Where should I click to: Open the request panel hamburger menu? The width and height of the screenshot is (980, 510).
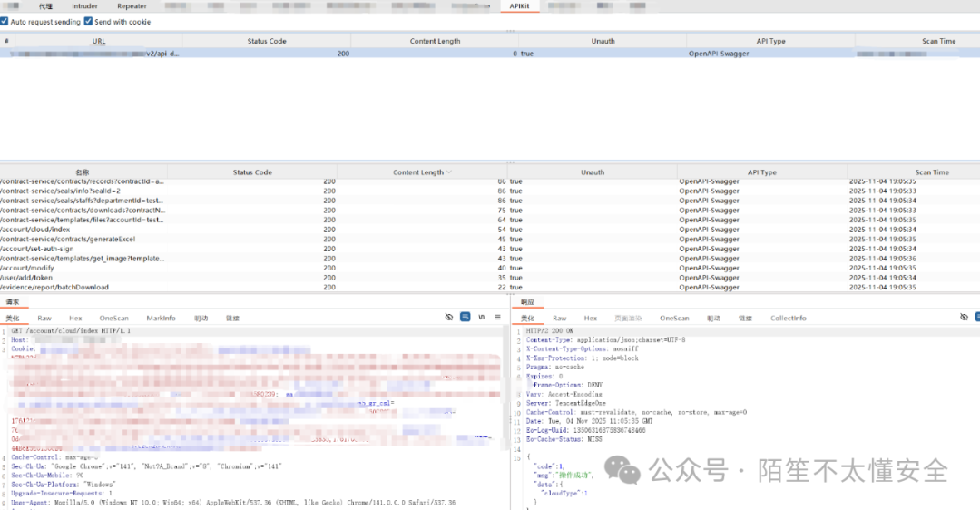pyautogui.click(x=497, y=317)
